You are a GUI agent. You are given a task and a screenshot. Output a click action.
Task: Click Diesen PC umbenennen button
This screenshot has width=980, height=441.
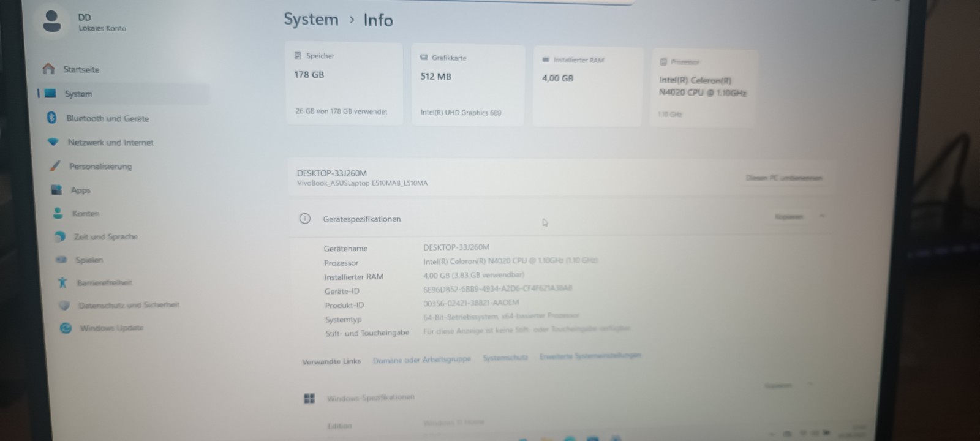[x=784, y=178]
